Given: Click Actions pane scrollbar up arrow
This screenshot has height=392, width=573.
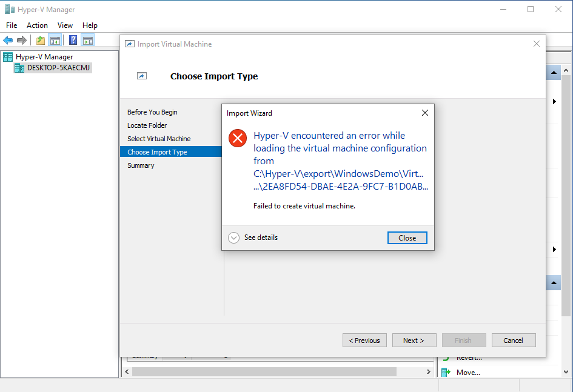Looking at the screenshot, I should click(x=566, y=70).
